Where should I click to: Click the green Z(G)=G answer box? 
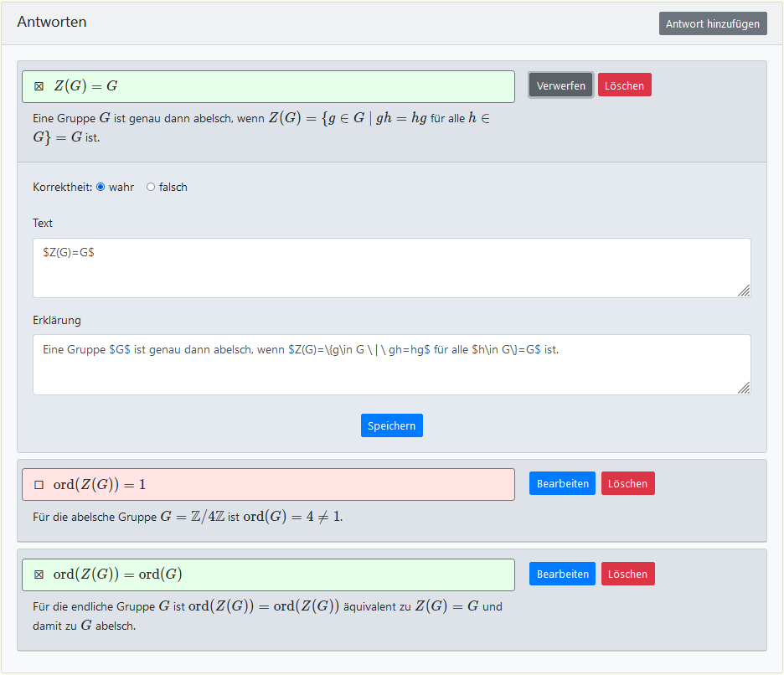293,86
